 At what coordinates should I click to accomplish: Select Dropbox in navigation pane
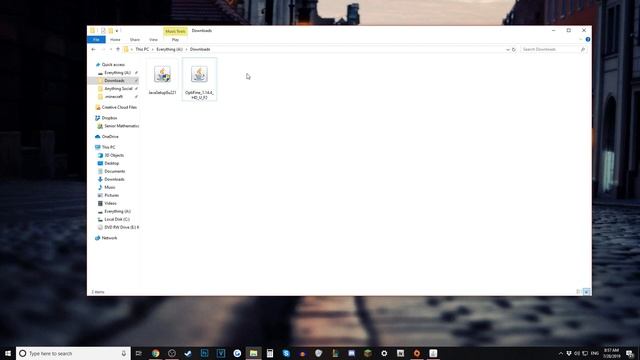pos(109,118)
